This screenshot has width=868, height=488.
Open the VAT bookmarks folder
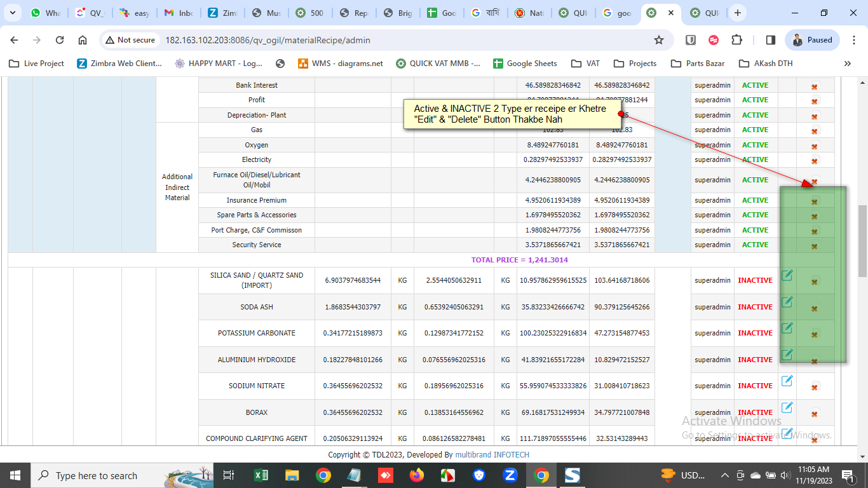tap(585, 64)
